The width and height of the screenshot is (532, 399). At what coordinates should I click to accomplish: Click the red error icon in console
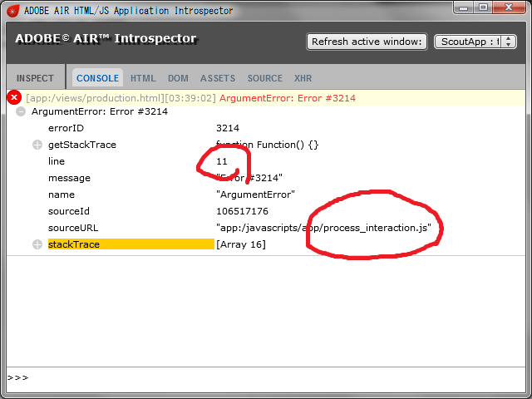click(x=14, y=98)
